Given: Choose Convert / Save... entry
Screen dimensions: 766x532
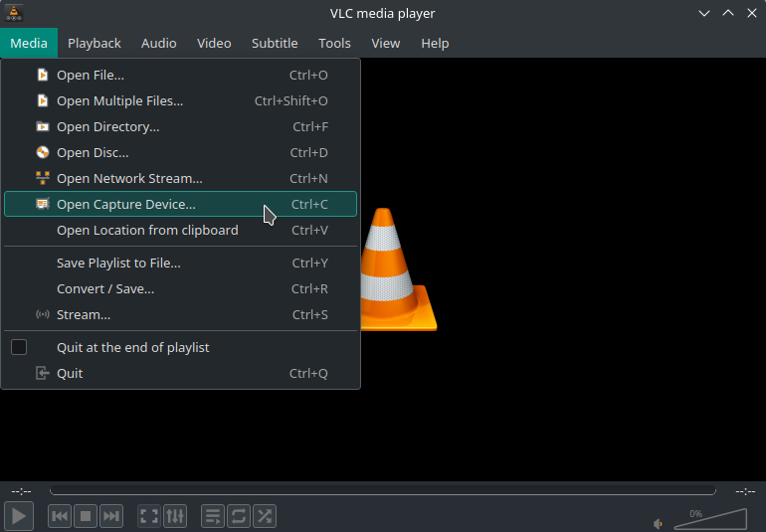Looking at the screenshot, I should (x=181, y=288).
